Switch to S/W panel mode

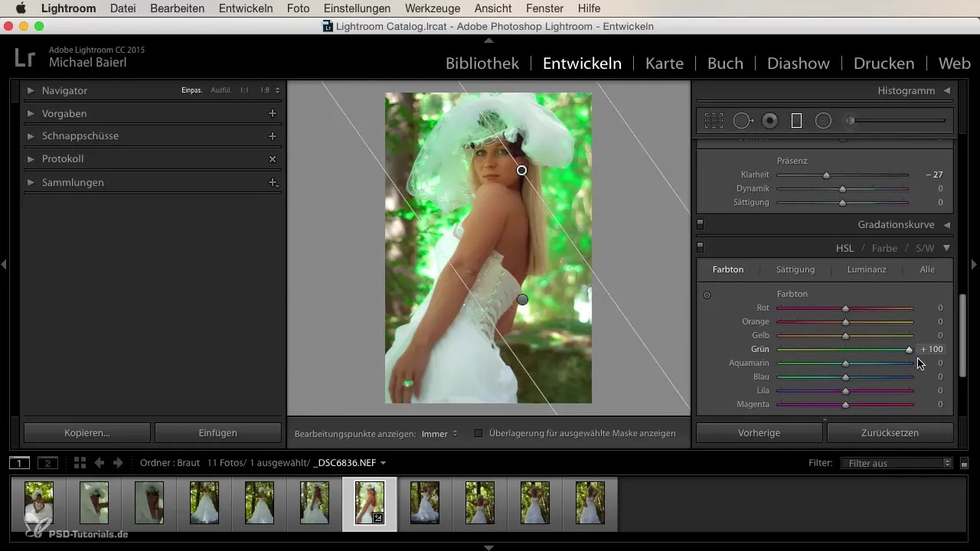925,248
